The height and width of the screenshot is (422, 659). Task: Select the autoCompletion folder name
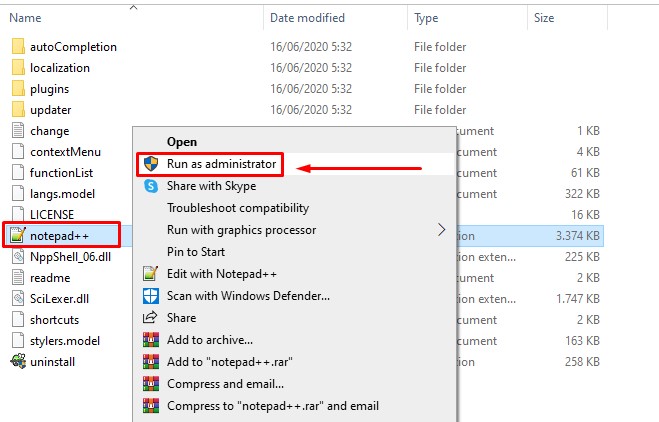point(73,47)
